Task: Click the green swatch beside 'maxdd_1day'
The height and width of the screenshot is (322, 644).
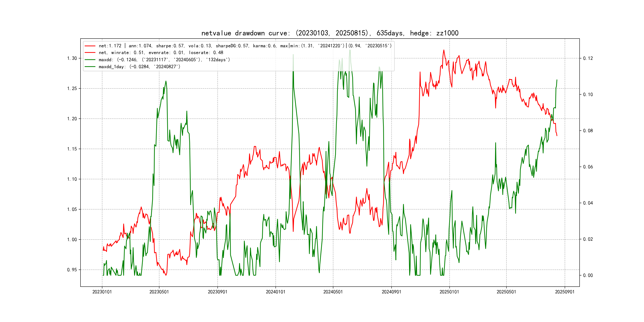Action: 90,67
